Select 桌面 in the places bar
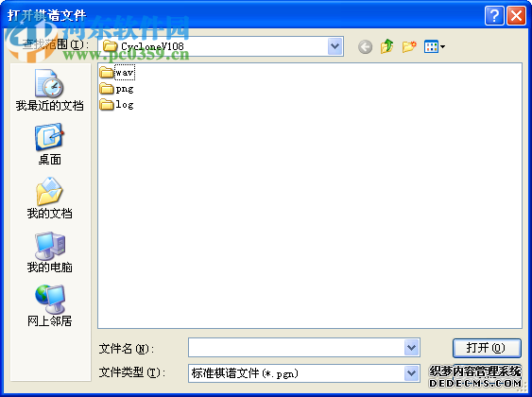 (x=49, y=145)
